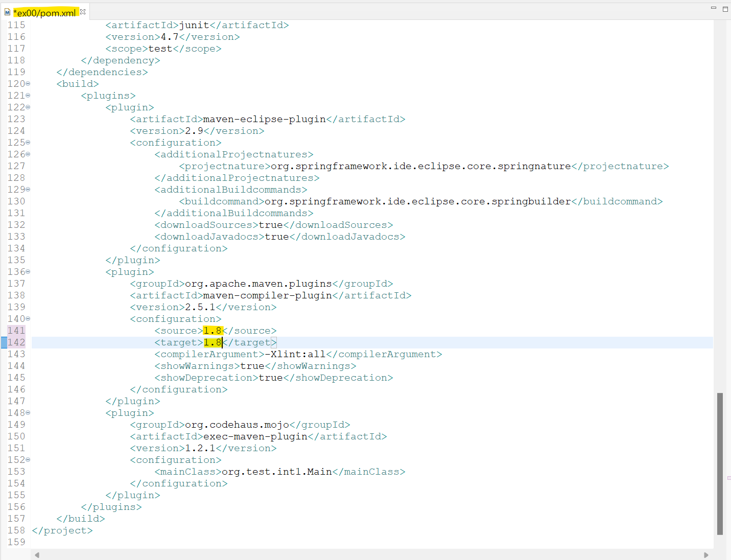Click line number 141 in the gutter
Viewport: 731px width, 560px height.
click(x=16, y=331)
